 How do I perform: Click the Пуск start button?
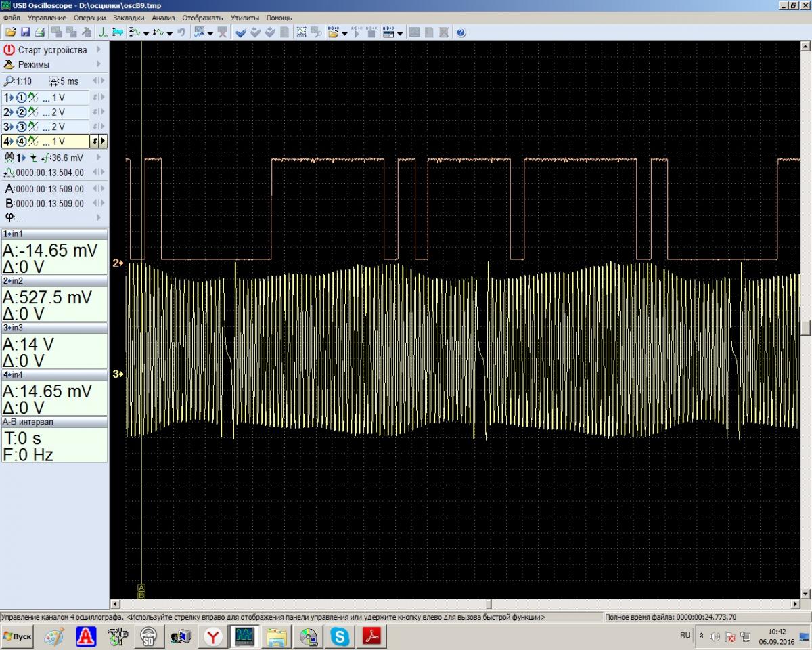pos(18,637)
